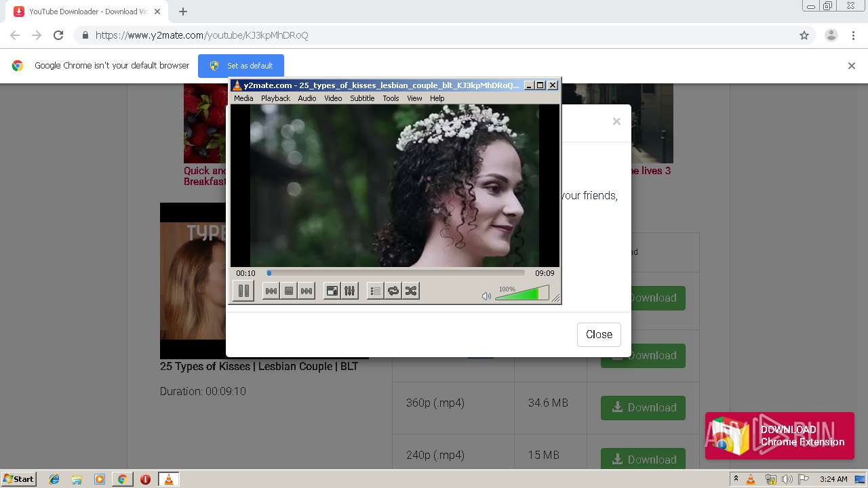Open Windows Explorer from taskbar
Viewport: 868px width, 488px height.
click(77, 479)
